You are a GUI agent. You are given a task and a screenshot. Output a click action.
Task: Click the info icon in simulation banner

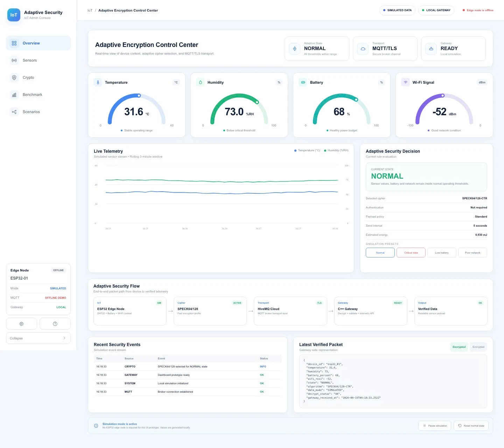96,426
